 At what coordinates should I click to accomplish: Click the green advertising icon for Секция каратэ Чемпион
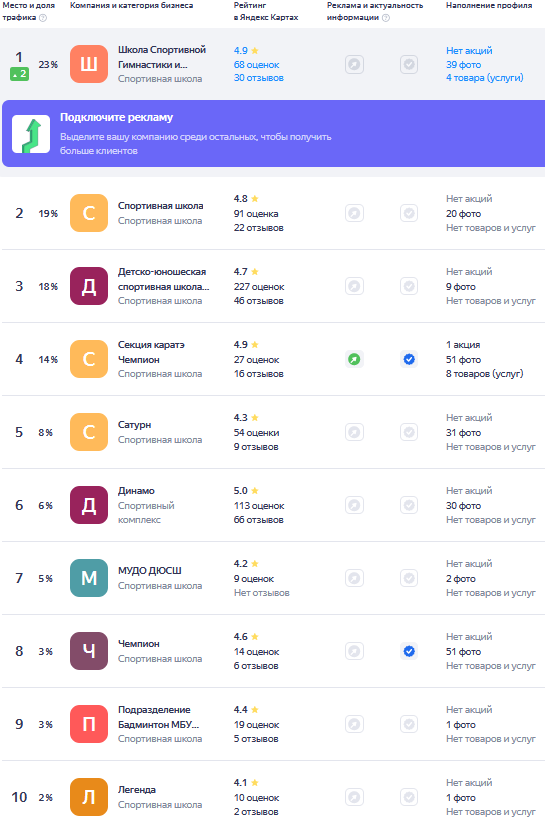[355, 359]
